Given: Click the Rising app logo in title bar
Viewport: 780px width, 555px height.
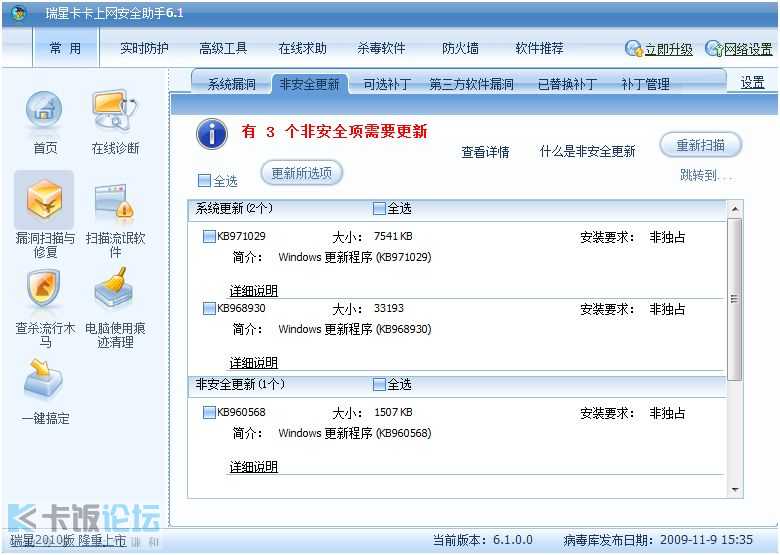Looking at the screenshot, I should pyautogui.click(x=18, y=13).
